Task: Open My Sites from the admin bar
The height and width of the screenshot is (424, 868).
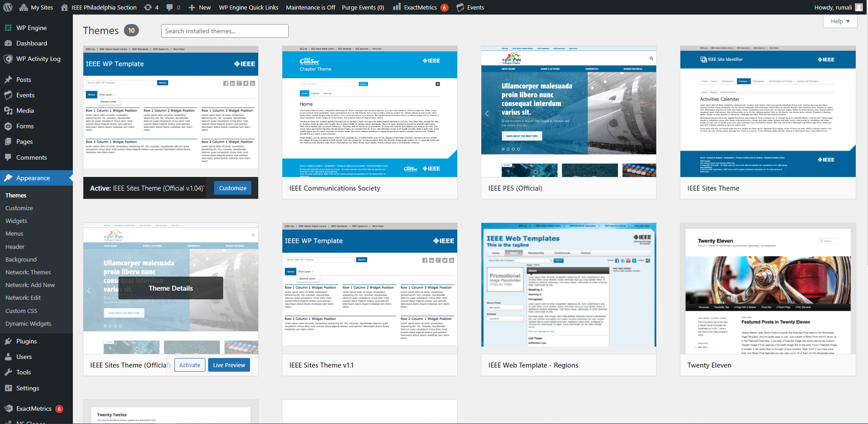Action: point(36,7)
